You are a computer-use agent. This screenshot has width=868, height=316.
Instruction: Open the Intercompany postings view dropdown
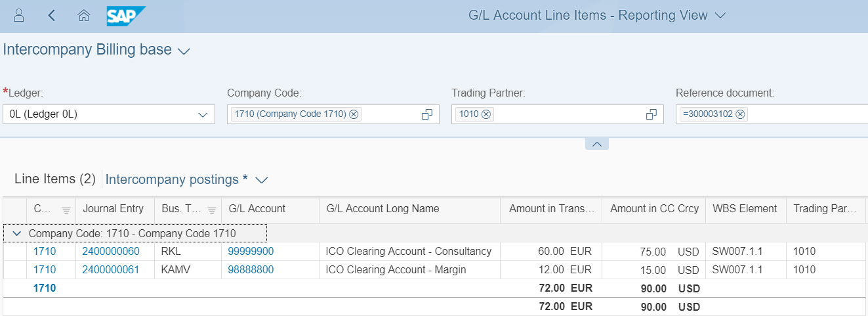(x=262, y=179)
